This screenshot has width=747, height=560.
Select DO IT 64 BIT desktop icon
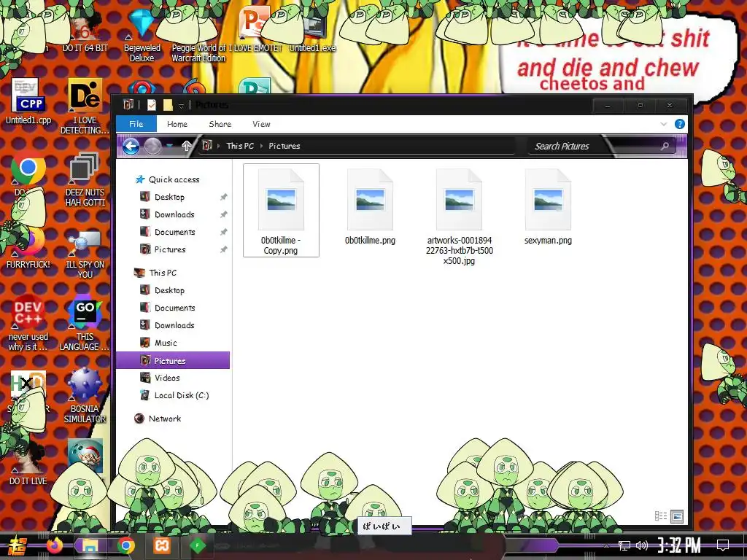click(85, 32)
